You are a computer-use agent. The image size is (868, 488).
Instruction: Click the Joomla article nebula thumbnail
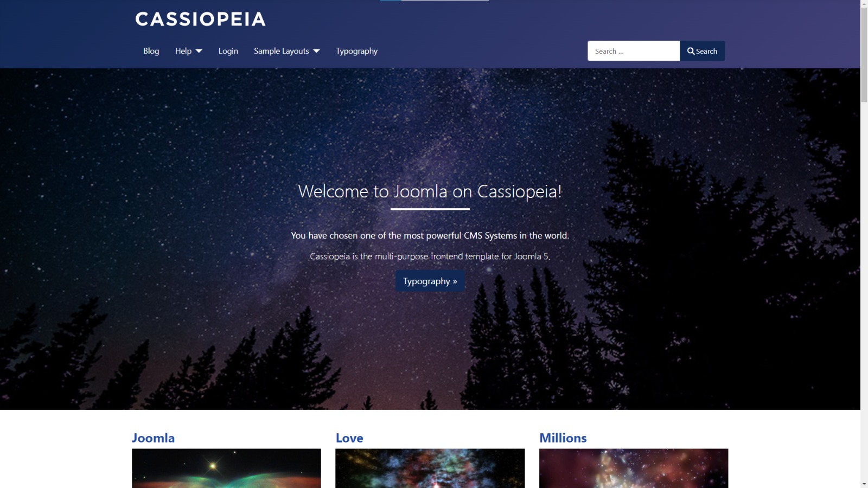click(x=226, y=468)
